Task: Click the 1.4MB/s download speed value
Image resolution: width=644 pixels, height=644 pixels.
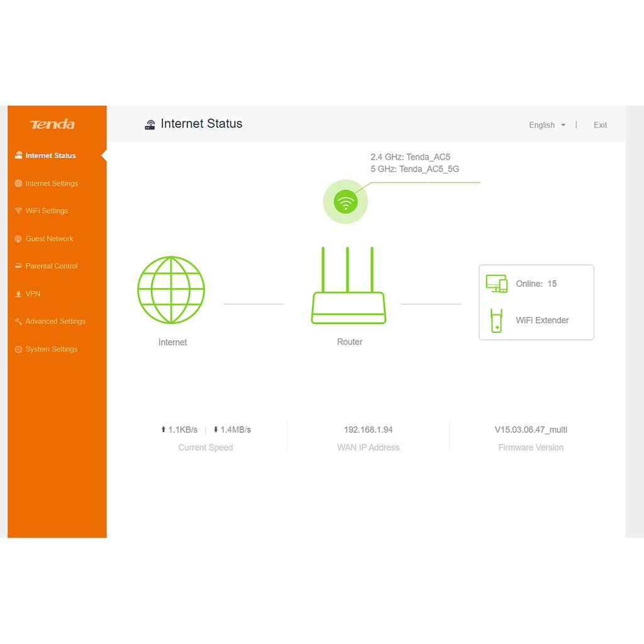Action: 235,430
